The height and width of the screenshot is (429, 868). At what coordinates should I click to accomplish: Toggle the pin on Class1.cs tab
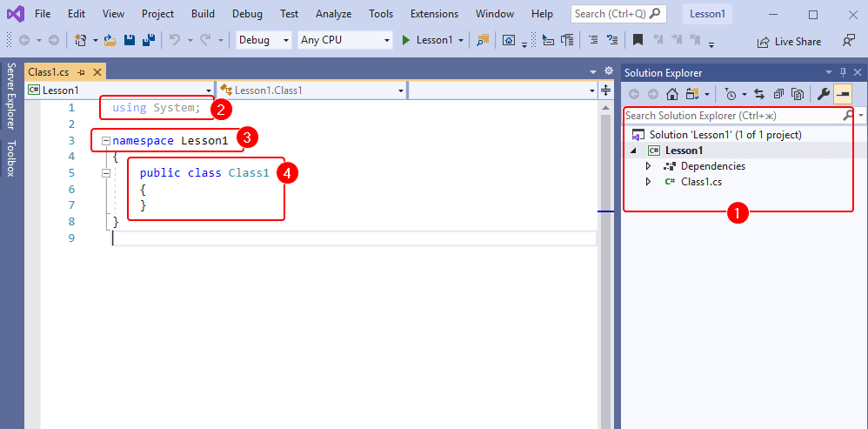(x=81, y=72)
